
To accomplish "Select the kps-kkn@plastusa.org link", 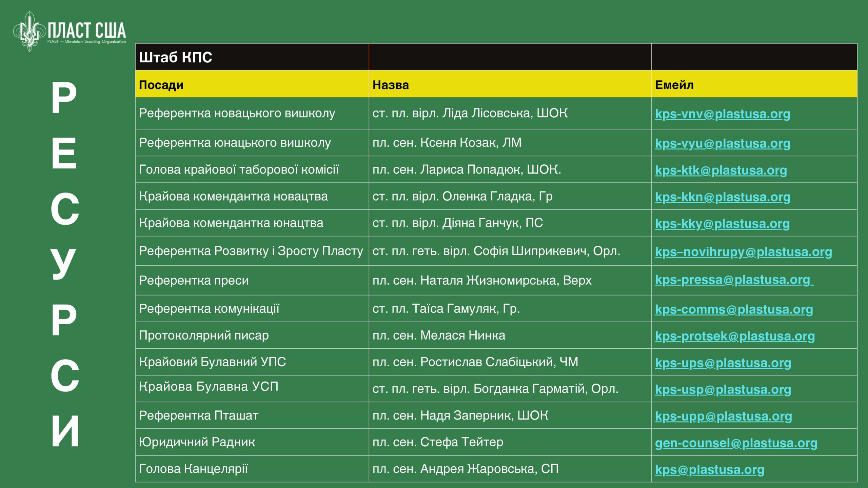I will [722, 197].
